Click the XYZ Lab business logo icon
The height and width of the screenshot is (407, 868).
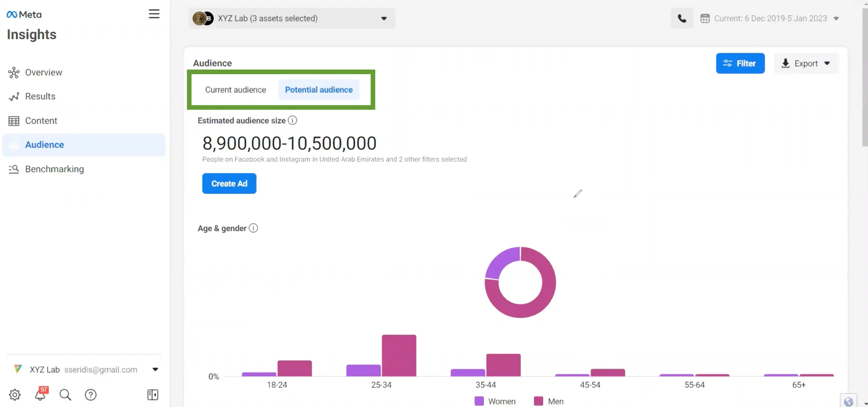pos(18,369)
